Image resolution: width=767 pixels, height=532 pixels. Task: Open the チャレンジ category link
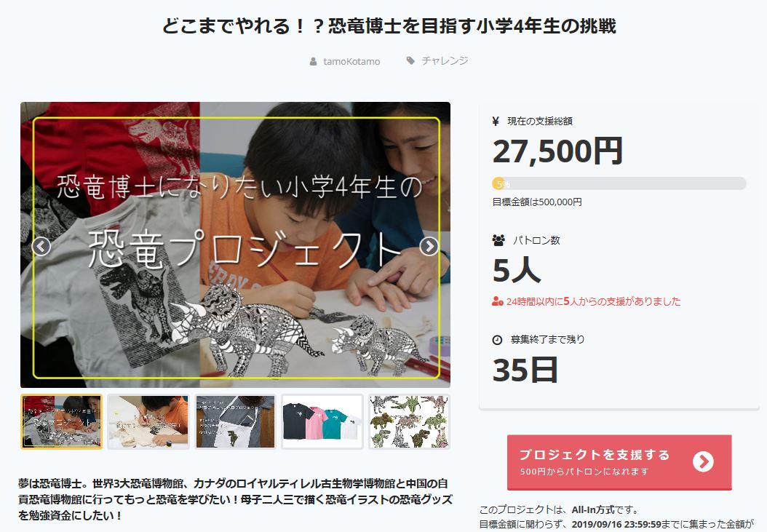pos(445,60)
